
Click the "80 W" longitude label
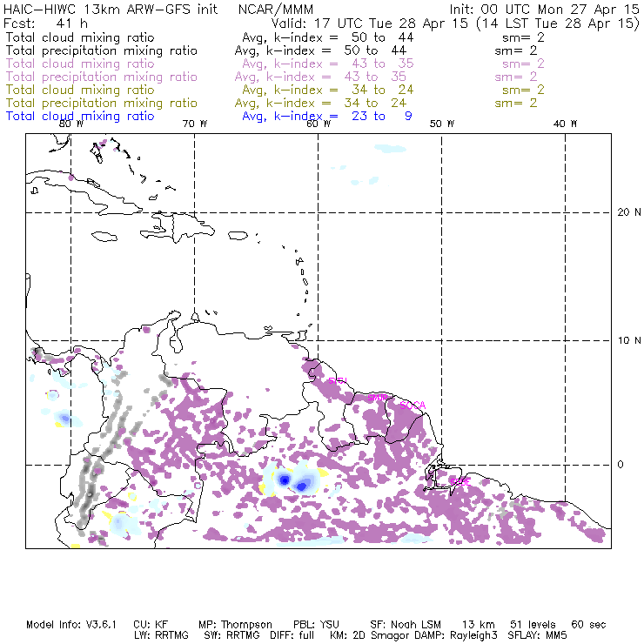click(x=71, y=124)
